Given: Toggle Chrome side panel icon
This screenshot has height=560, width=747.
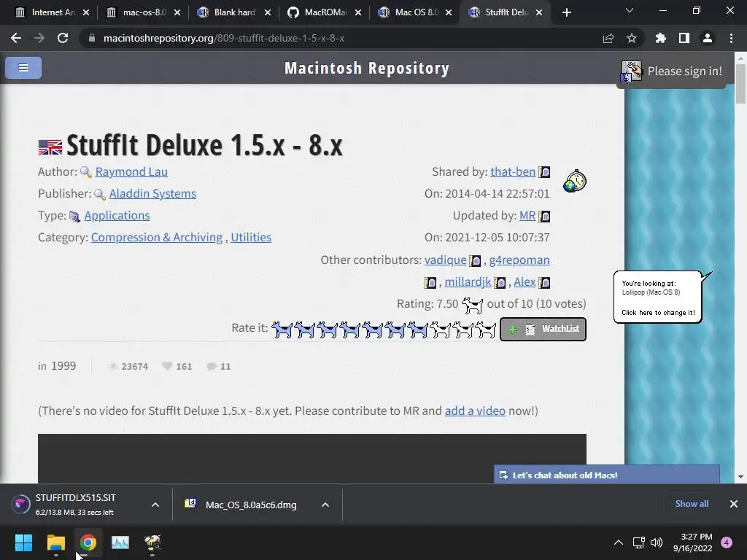Looking at the screenshot, I should click(x=684, y=38).
